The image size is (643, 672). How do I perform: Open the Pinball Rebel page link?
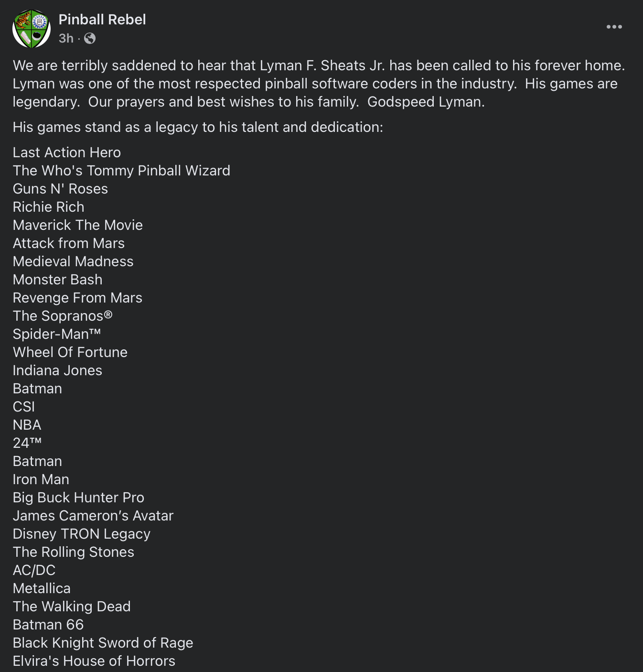pyautogui.click(x=102, y=20)
